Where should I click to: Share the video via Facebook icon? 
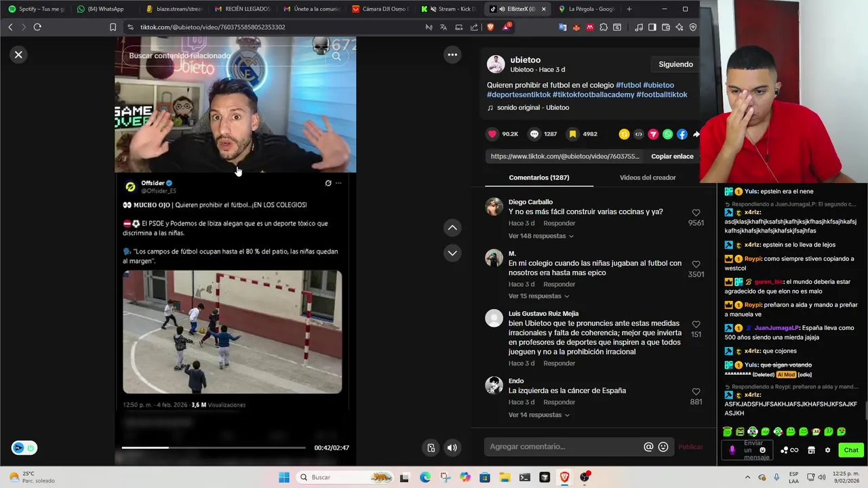coord(682,134)
